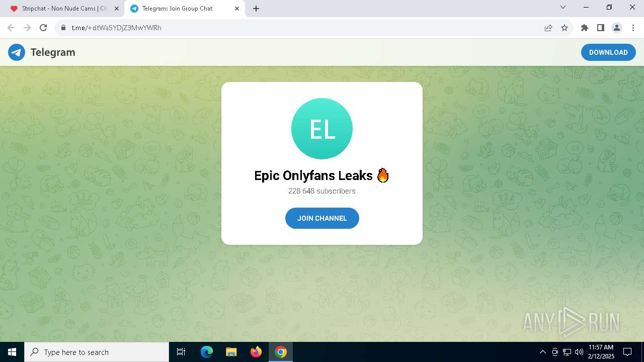
Task: Toggle the browser side panel
Action: tap(601, 28)
